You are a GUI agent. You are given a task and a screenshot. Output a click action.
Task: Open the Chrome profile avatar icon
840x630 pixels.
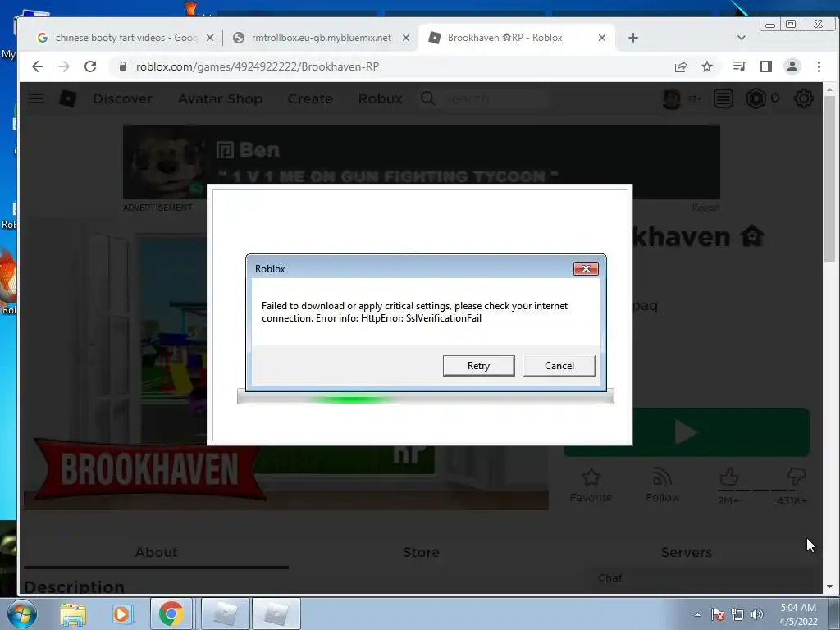[792, 66]
